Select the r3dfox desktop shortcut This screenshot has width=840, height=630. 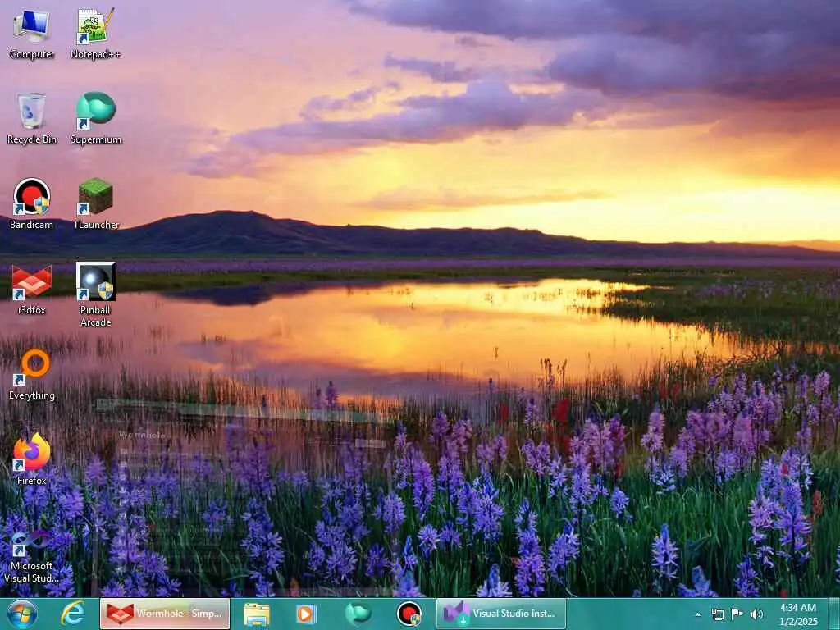point(32,289)
